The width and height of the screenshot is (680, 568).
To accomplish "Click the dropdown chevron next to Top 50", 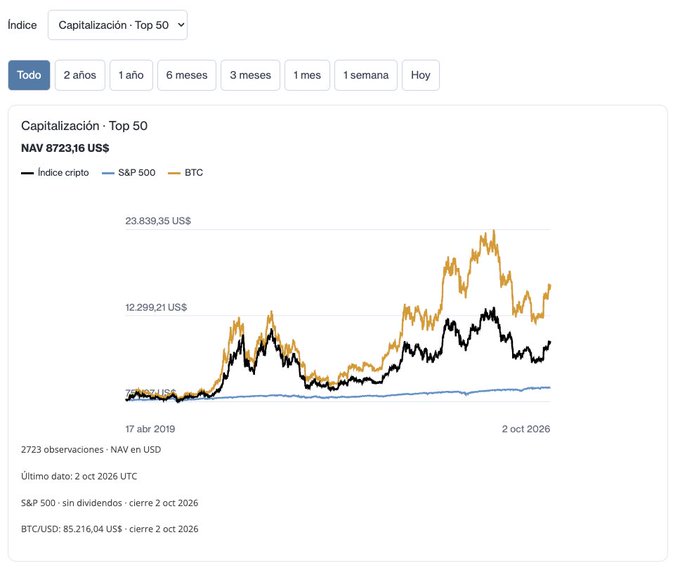I will [x=181, y=25].
